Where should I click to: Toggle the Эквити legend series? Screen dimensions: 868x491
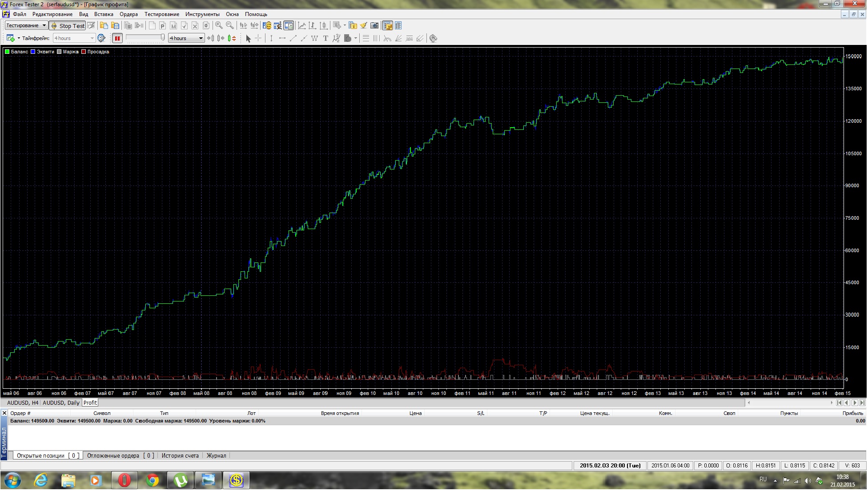(x=42, y=52)
